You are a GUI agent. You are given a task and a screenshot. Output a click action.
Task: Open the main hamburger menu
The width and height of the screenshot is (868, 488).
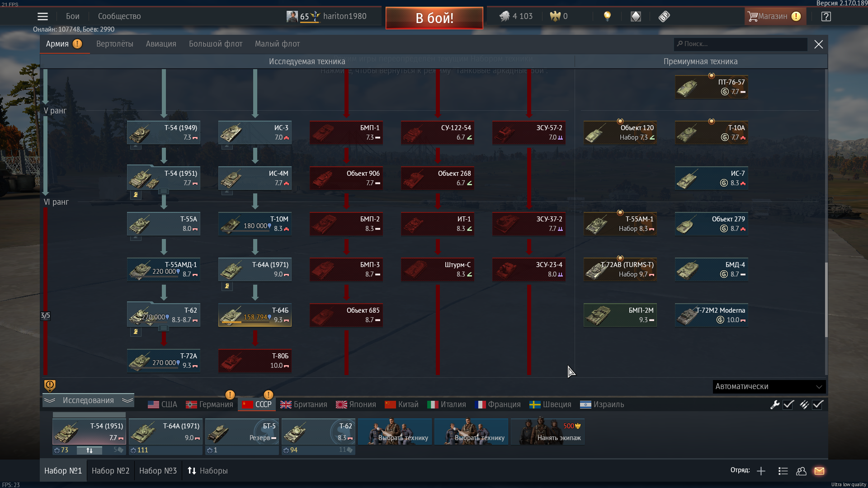42,17
